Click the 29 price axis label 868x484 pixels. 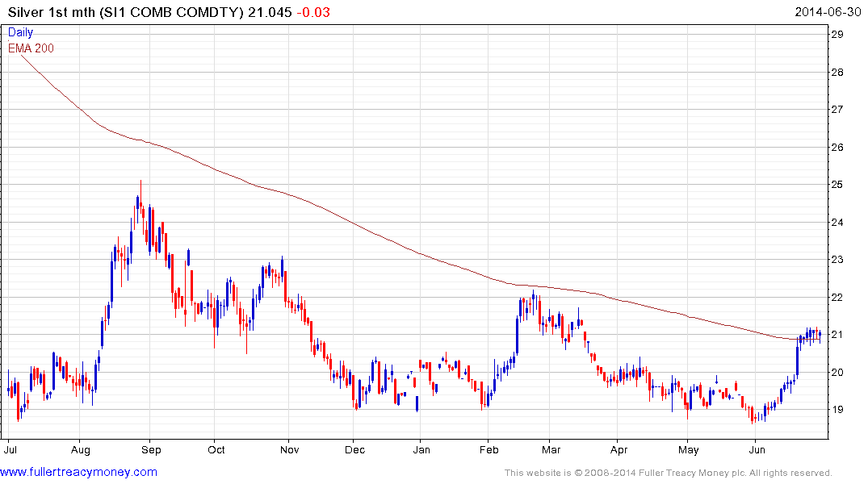[x=837, y=35]
